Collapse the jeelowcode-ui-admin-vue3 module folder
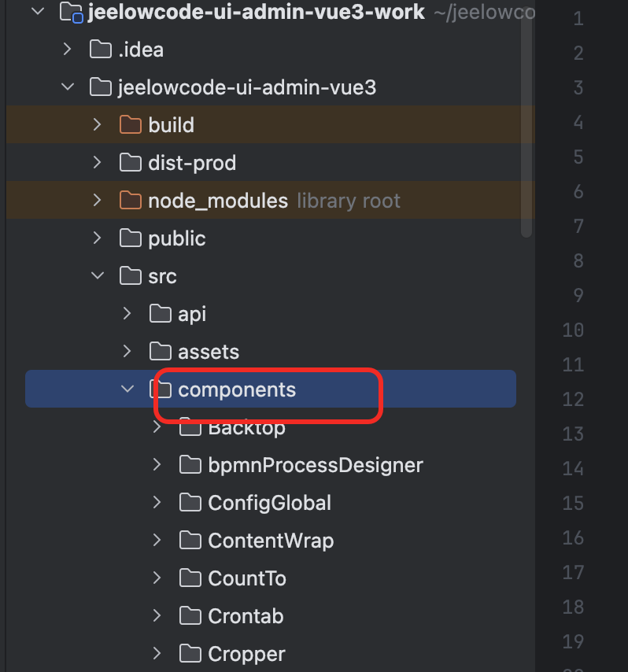Image resolution: width=628 pixels, height=672 pixels. [x=67, y=87]
